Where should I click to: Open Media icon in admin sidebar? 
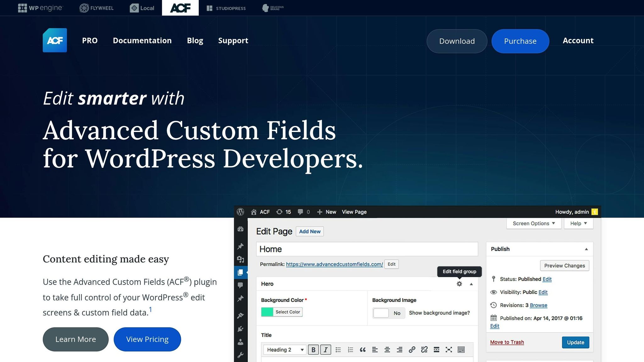(x=241, y=259)
